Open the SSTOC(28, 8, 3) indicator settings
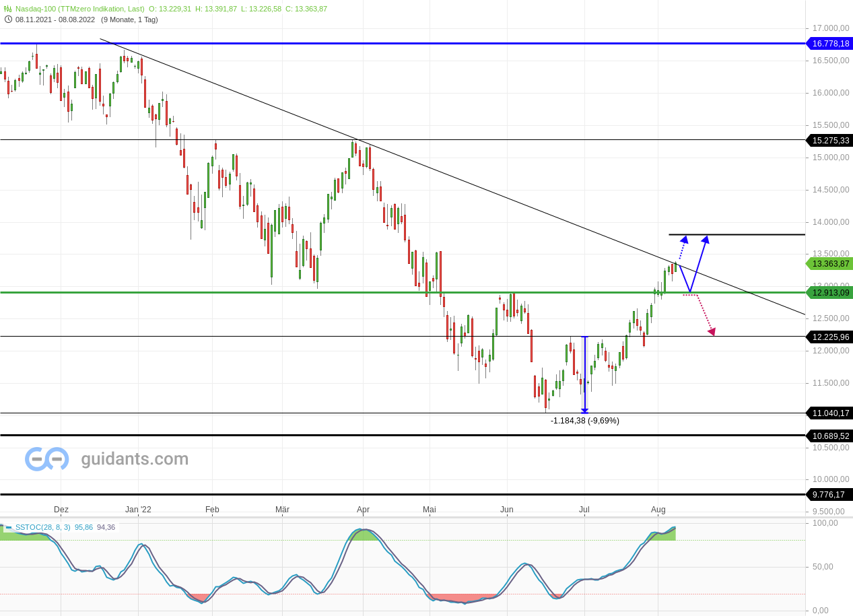Viewport: 853px width, 616px height. 43,527
